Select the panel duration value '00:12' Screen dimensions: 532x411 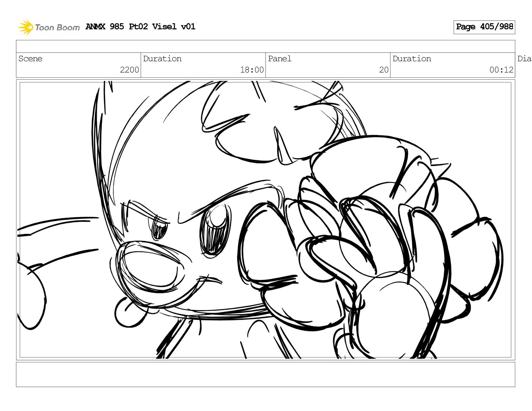click(x=501, y=70)
